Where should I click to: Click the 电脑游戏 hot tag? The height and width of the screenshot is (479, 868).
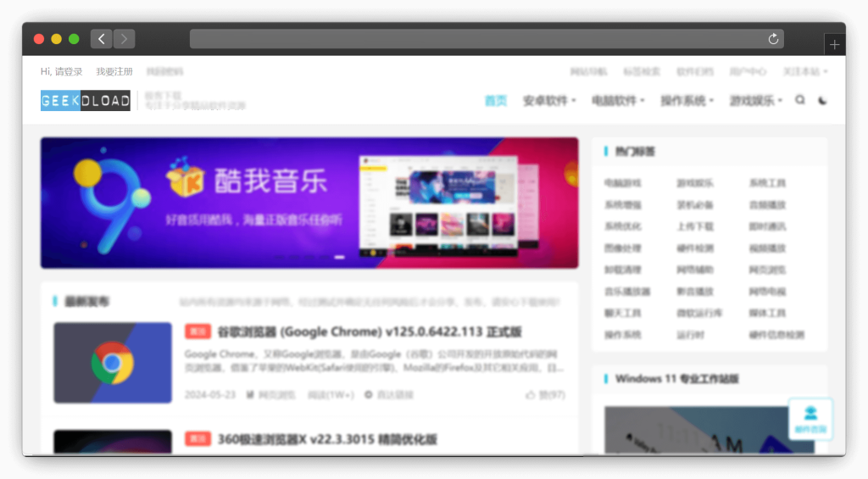pos(623,183)
